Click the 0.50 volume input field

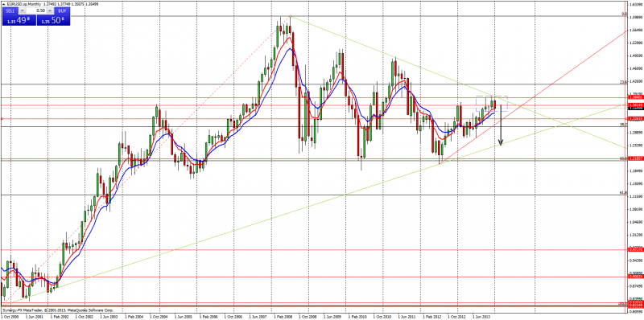[36, 10]
